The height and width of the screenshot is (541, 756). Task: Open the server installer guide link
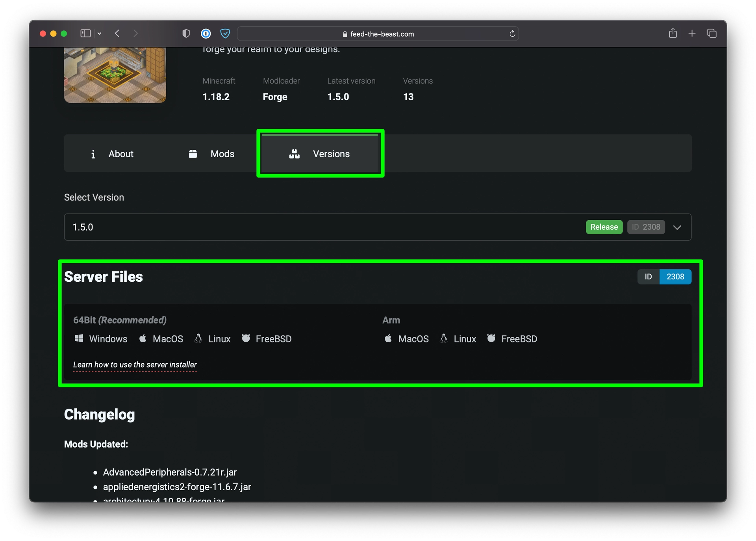135,364
